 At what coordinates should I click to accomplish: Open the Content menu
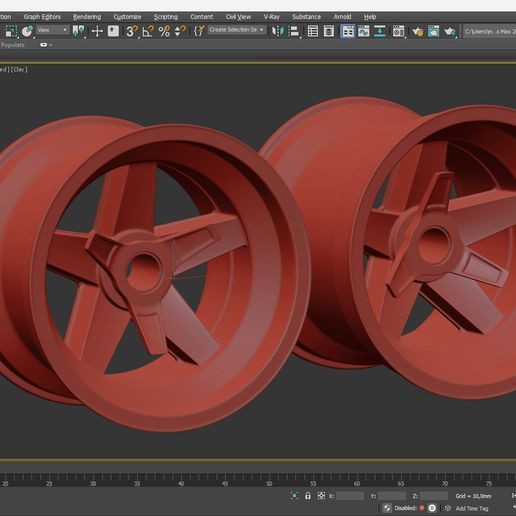(x=201, y=17)
